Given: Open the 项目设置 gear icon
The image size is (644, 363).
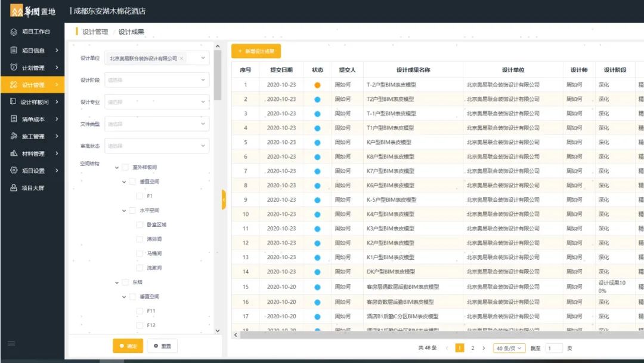Looking at the screenshot, I should [13, 170].
